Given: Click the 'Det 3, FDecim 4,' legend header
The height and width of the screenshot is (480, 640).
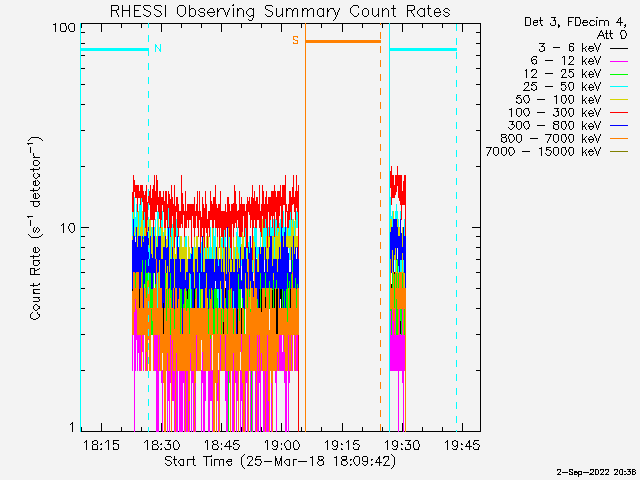Looking at the screenshot, I should tap(576, 22).
